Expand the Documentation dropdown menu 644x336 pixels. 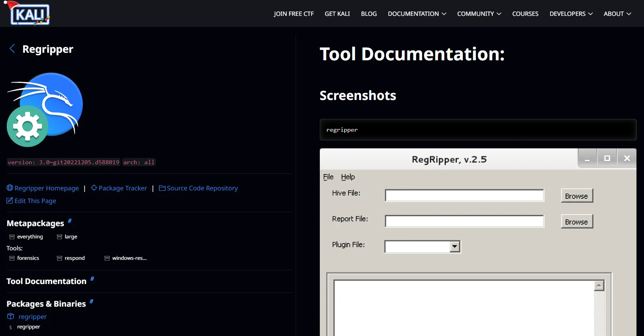[417, 13]
